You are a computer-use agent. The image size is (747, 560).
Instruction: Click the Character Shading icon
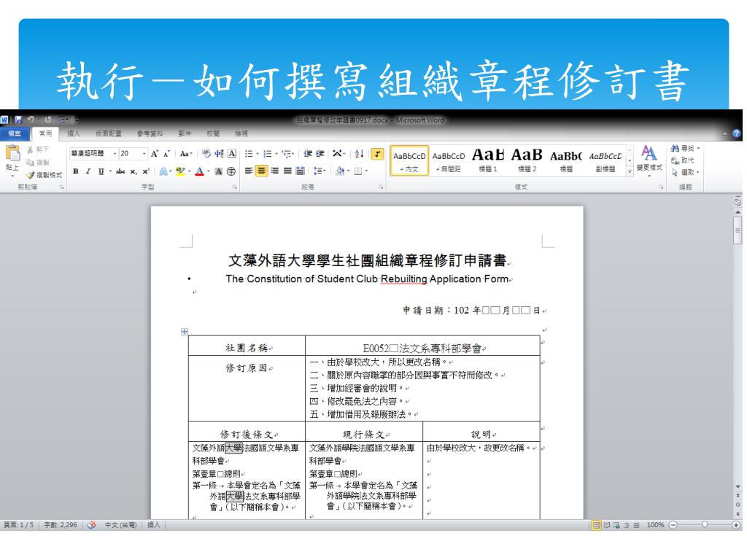coord(218,171)
